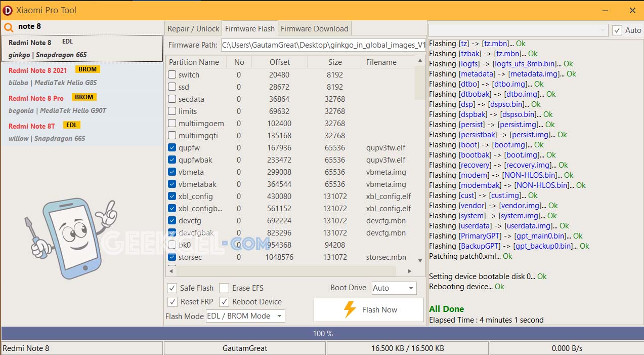The image size is (644, 355).
Task: Toggle the Safe Flash checkbox
Action: 172,288
